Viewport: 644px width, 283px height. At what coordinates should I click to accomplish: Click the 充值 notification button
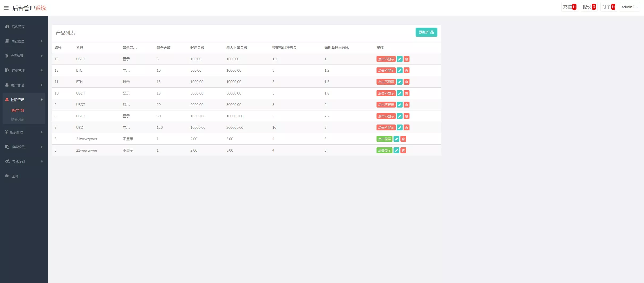click(570, 7)
